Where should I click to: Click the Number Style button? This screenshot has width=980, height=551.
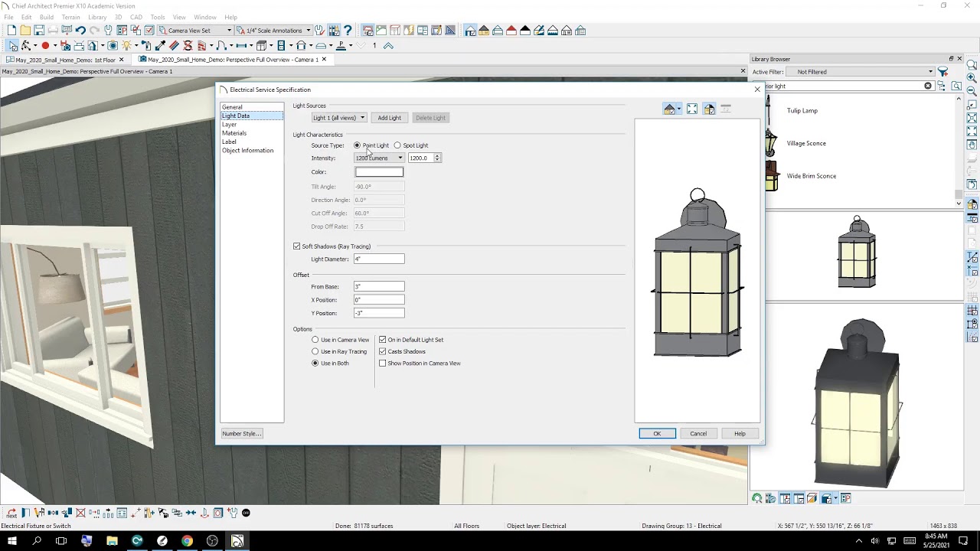pyautogui.click(x=242, y=434)
